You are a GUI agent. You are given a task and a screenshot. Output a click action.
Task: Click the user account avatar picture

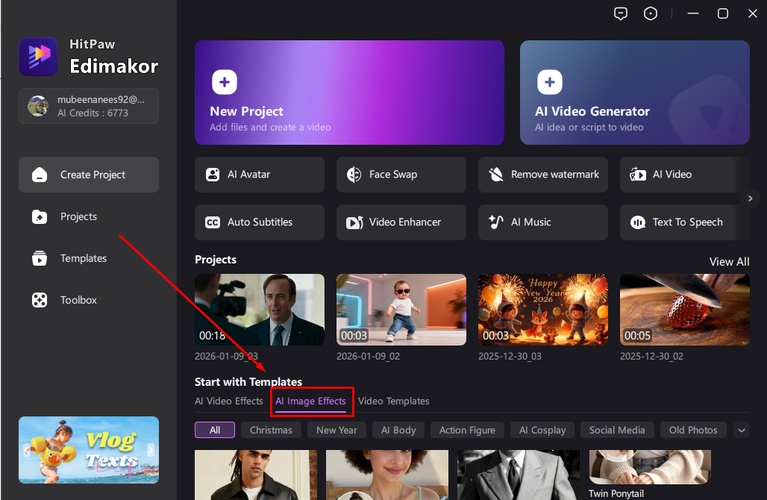[x=38, y=106]
